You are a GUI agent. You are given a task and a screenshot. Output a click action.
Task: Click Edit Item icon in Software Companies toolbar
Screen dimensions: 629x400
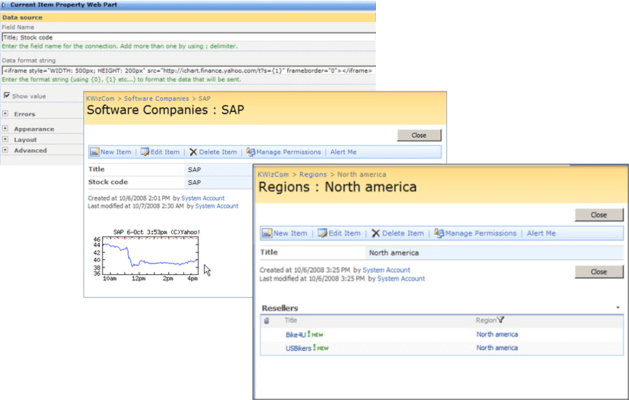144,152
